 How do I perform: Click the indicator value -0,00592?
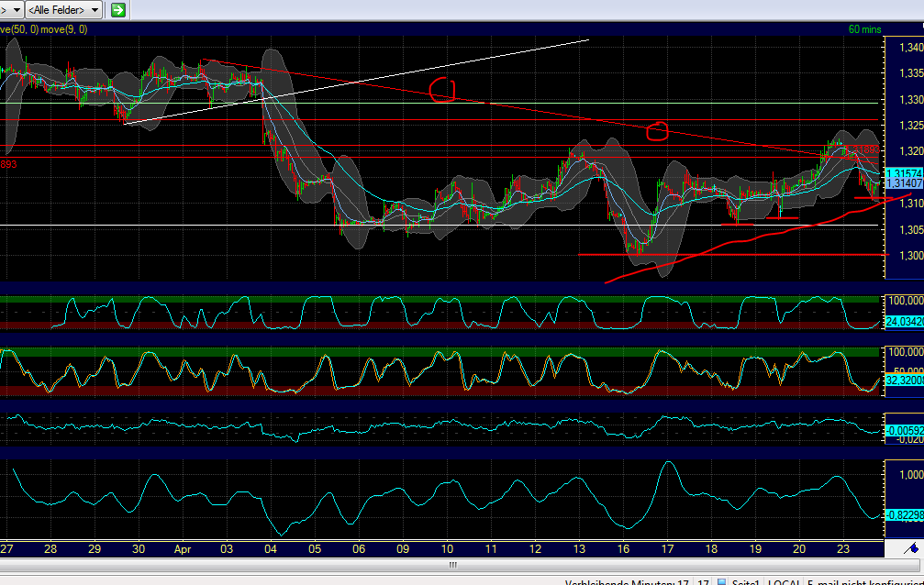click(904, 431)
